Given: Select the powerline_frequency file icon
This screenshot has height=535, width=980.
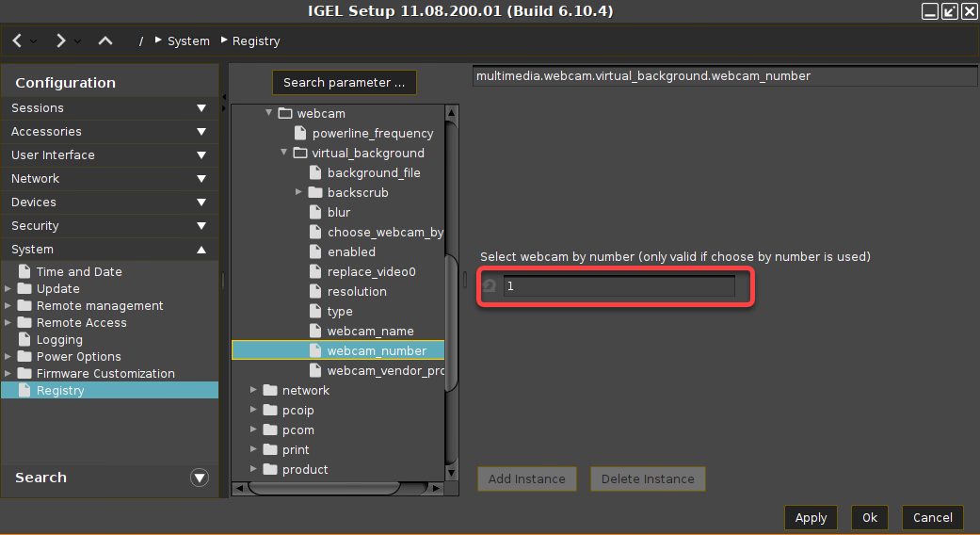Looking at the screenshot, I should (x=301, y=134).
